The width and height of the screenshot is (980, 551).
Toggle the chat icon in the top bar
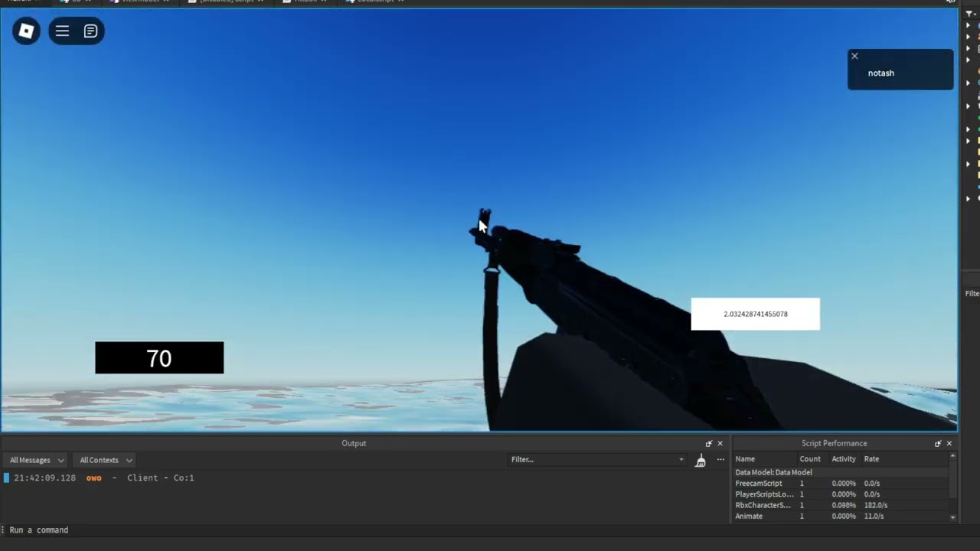90,31
